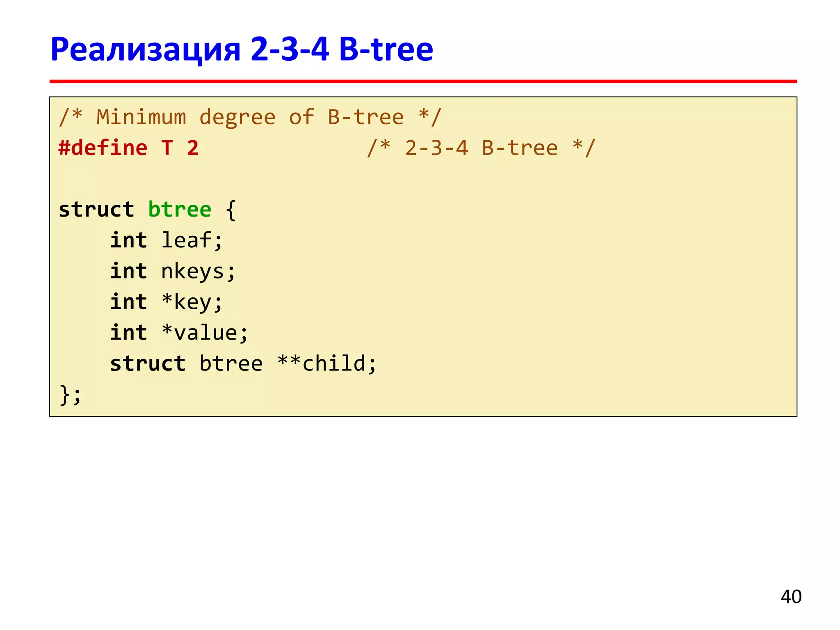
Task: Select the 'int leaf;' field line
Action: click(167, 240)
